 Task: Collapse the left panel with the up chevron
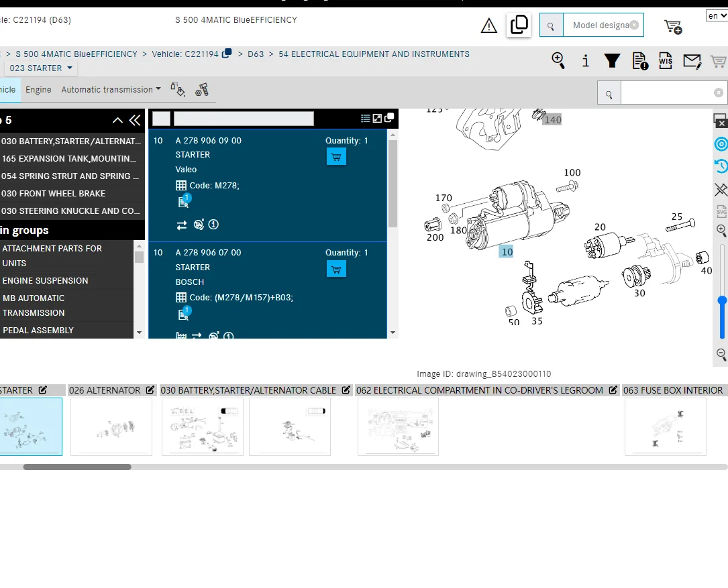pyautogui.click(x=118, y=121)
